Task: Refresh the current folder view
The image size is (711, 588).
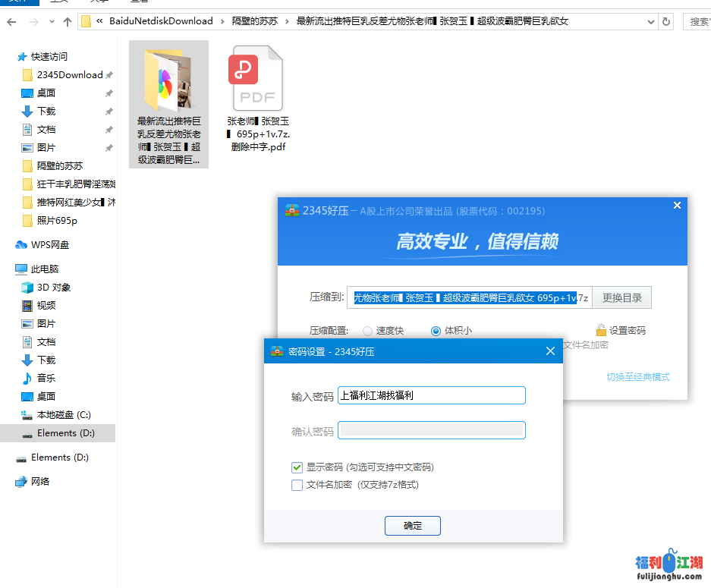Action: coord(666,22)
